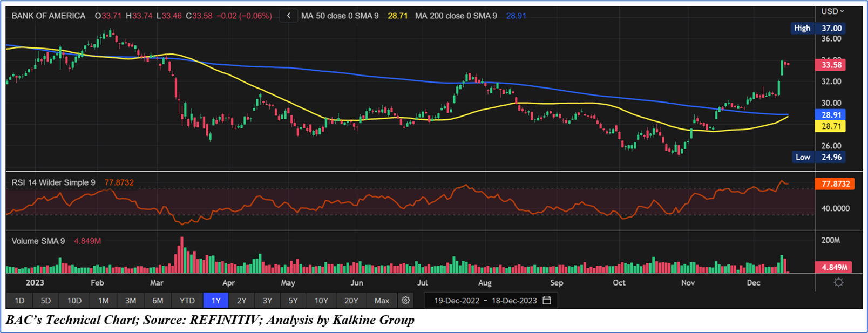This screenshot has width=868, height=333.
Task: Select the 20Y time range
Action: [351, 301]
